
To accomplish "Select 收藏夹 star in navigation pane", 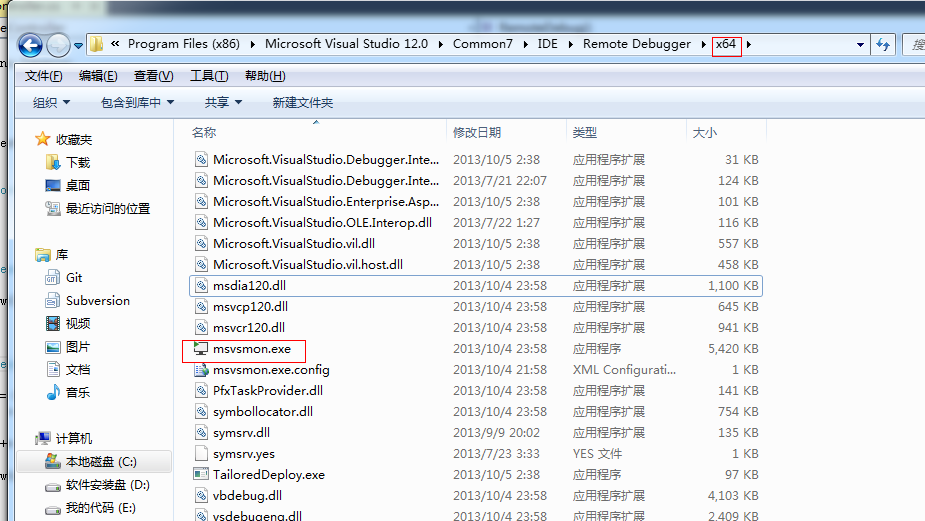I will pos(42,139).
